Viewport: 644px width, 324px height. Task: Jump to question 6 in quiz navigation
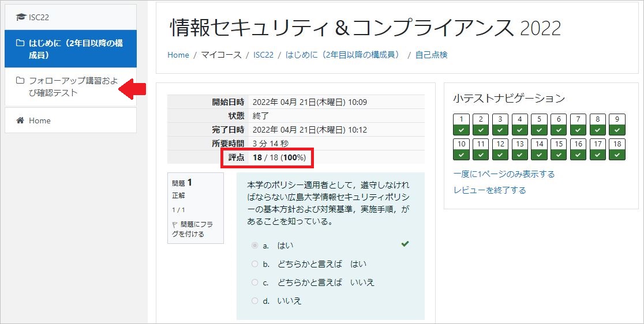coord(559,125)
